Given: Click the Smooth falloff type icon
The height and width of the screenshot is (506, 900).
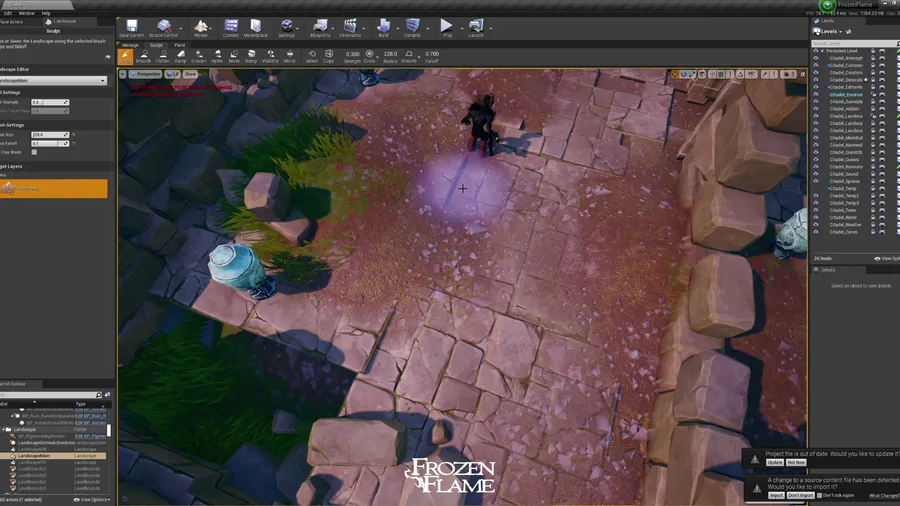Looking at the screenshot, I should click(x=409, y=56).
